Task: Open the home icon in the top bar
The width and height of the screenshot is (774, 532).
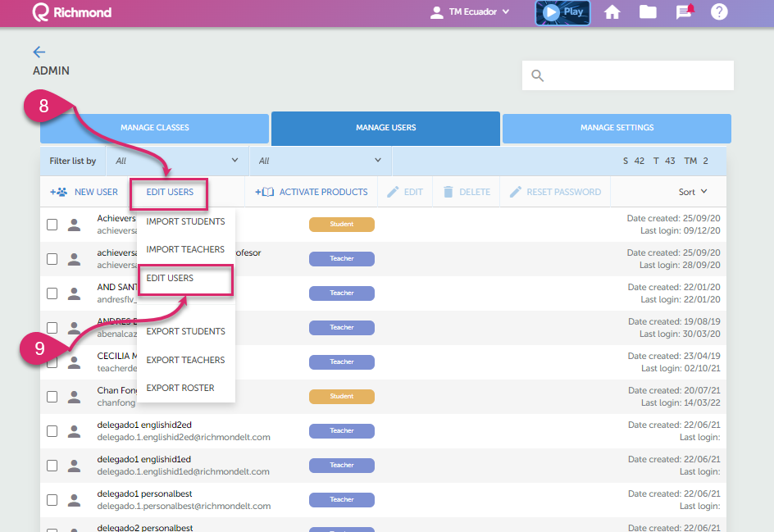Action: 612,13
